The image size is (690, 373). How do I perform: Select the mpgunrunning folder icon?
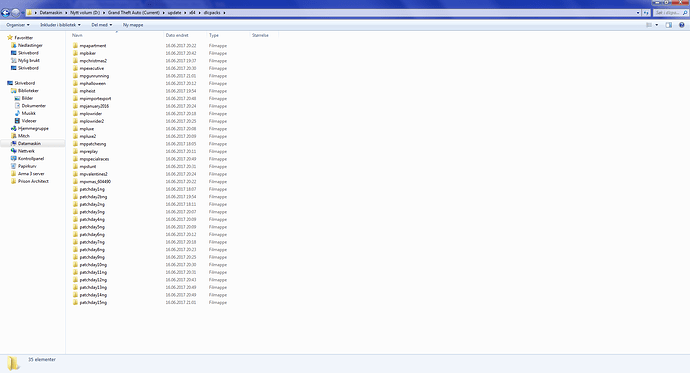tap(75, 76)
